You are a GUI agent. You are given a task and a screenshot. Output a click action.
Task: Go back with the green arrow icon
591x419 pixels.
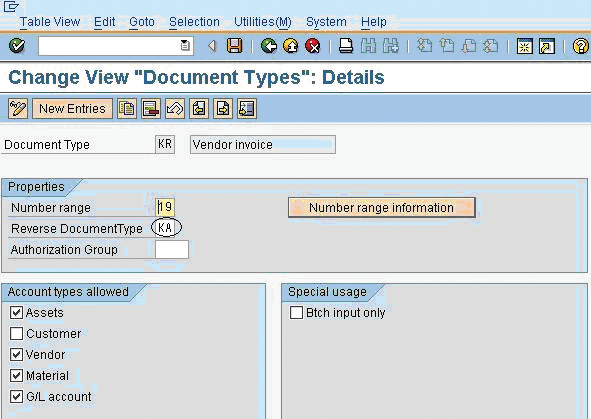[269, 46]
